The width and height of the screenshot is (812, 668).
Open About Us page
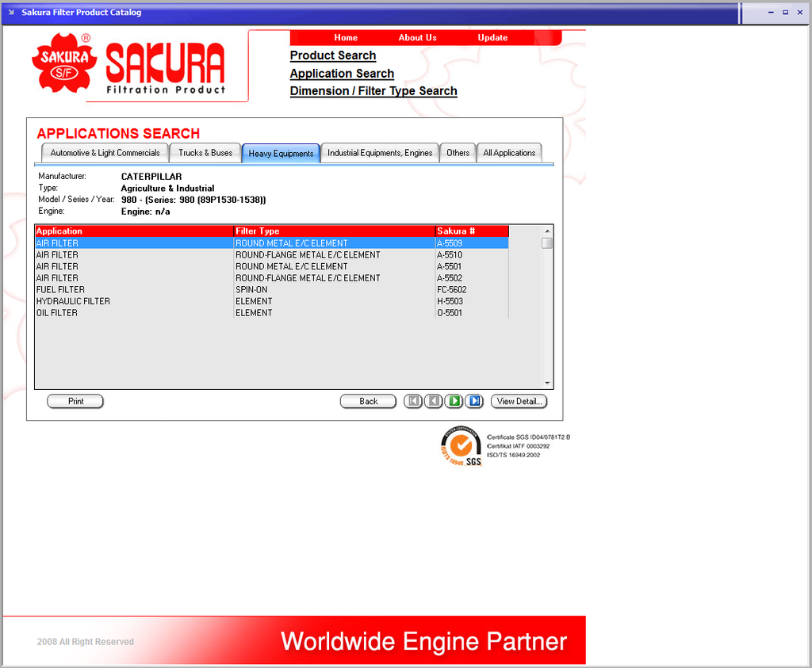[417, 38]
